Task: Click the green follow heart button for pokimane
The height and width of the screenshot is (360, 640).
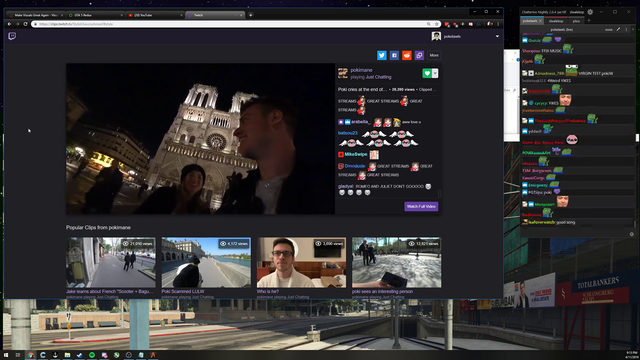Action: coord(427,73)
